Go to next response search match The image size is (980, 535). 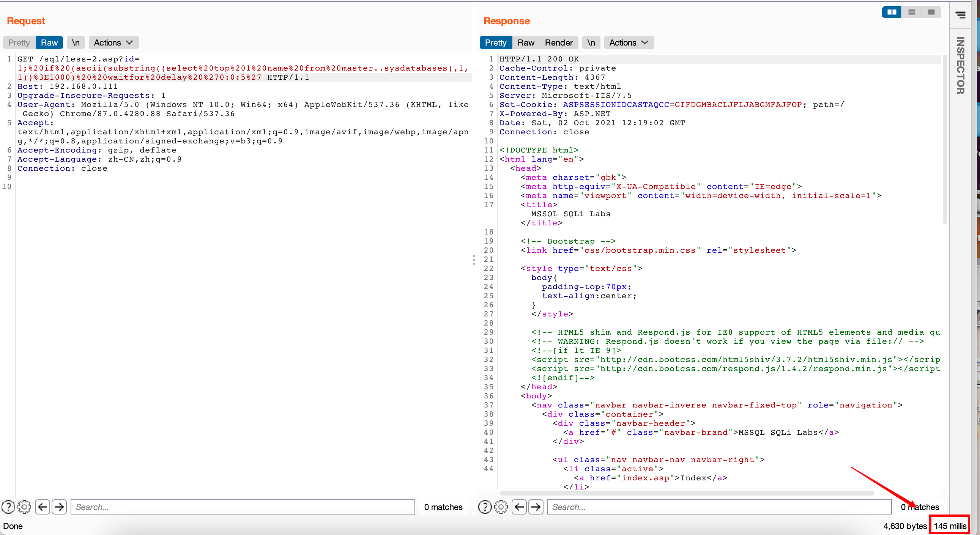pos(536,507)
